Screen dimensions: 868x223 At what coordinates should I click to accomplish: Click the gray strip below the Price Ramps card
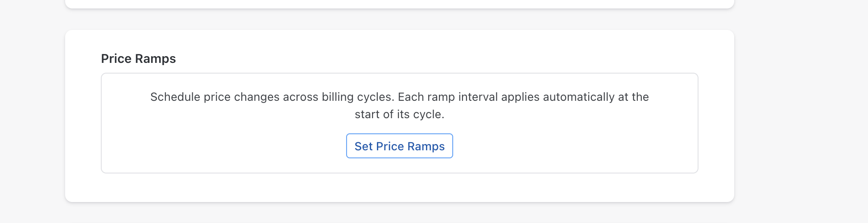point(400,213)
